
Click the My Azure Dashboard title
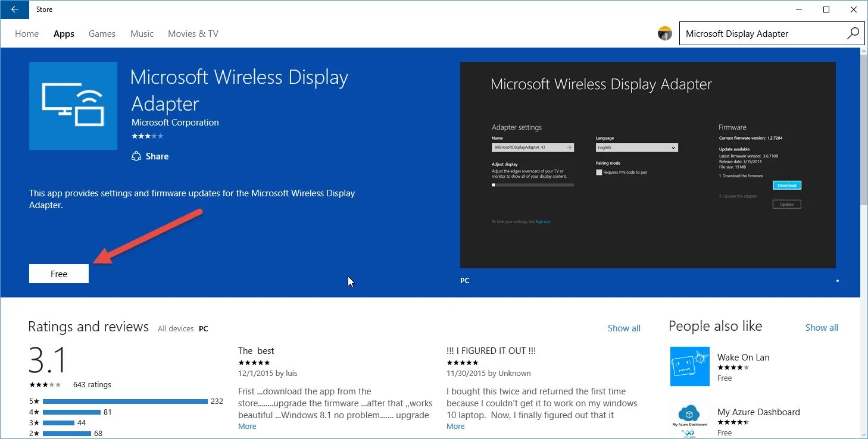[x=758, y=412]
